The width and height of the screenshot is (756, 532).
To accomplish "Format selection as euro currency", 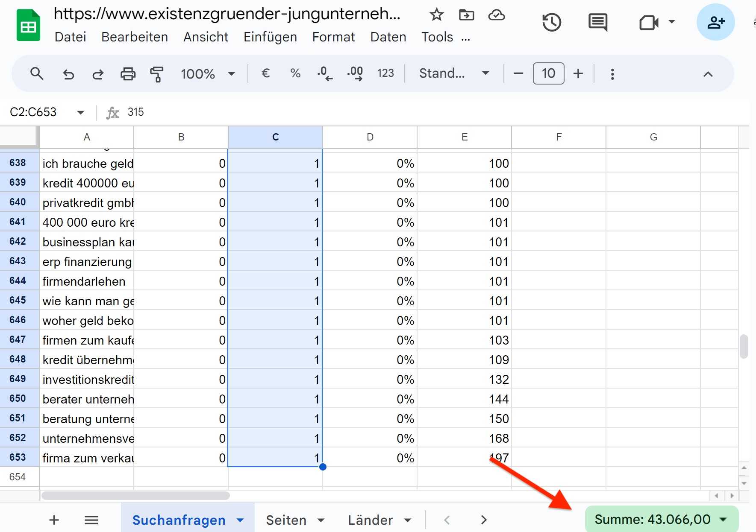I will (x=265, y=73).
